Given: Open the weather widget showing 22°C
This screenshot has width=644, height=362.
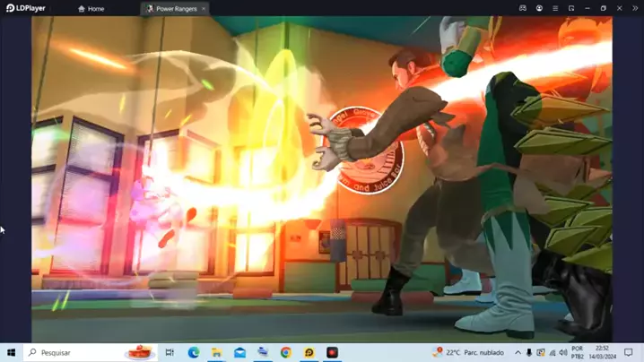Looking at the screenshot, I should pyautogui.click(x=468, y=353).
